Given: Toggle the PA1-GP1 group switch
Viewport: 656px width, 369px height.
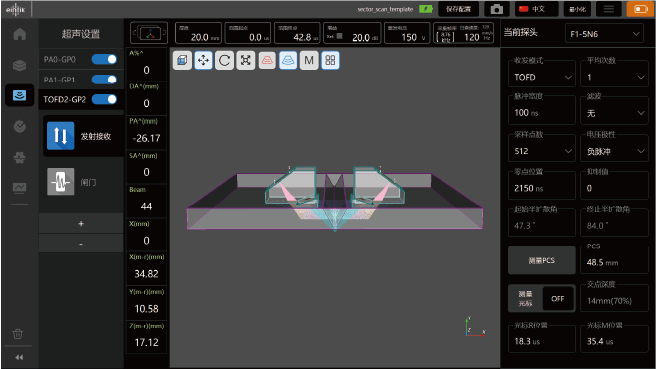Looking at the screenshot, I should click(104, 79).
